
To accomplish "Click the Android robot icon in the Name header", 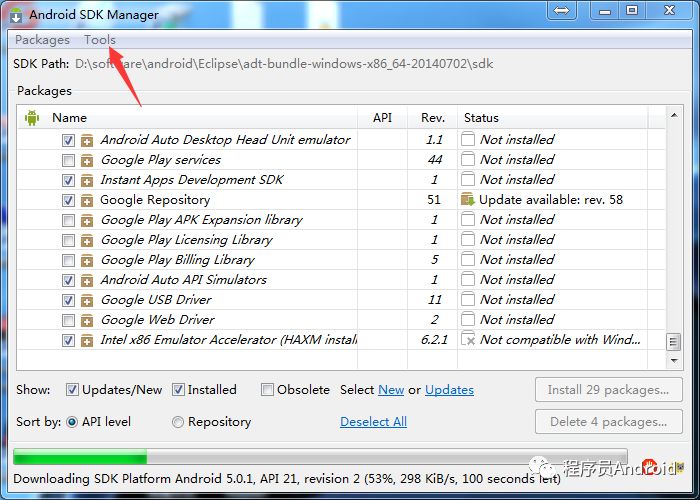I will tap(32, 118).
